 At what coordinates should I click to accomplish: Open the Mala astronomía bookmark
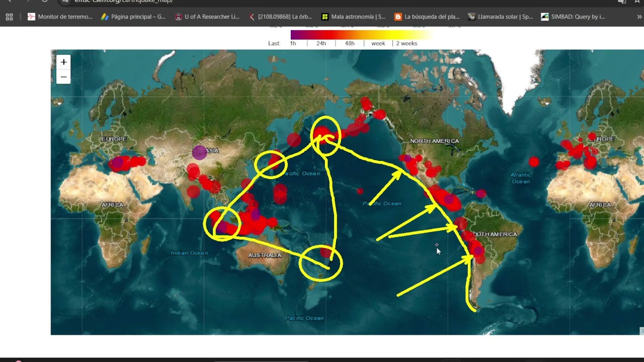[x=354, y=17]
